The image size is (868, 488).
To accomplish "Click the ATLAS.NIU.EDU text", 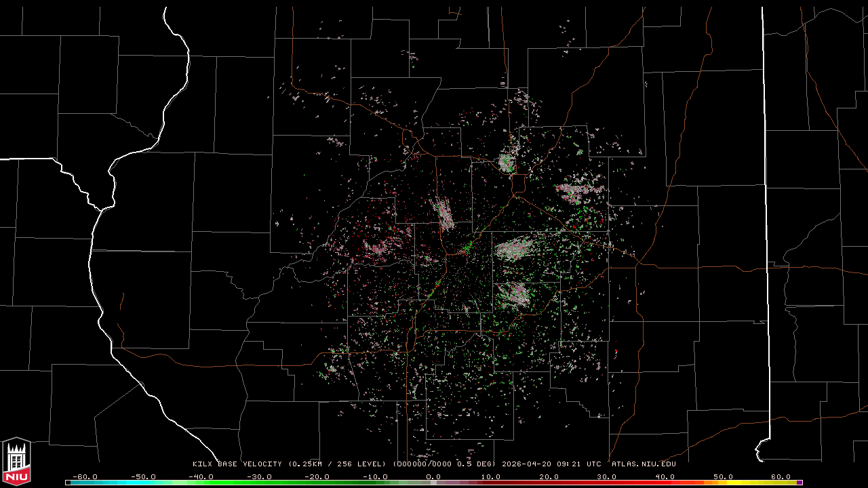I will point(644,464).
